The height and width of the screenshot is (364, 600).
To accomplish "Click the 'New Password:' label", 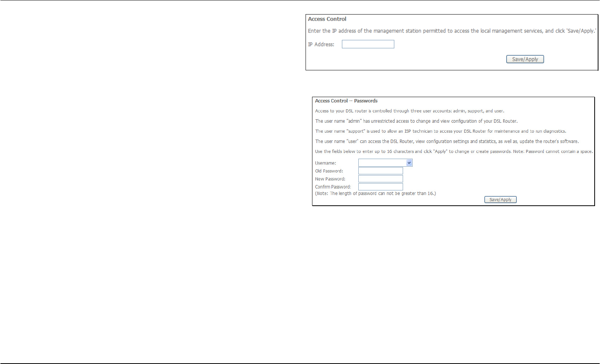I will [330, 179].
